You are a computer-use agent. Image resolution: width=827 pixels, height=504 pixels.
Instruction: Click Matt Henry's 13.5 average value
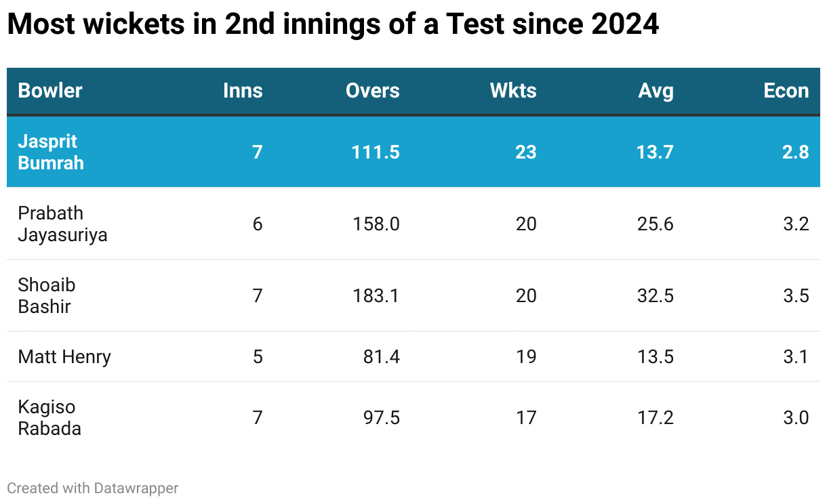pyautogui.click(x=655, y=356)
